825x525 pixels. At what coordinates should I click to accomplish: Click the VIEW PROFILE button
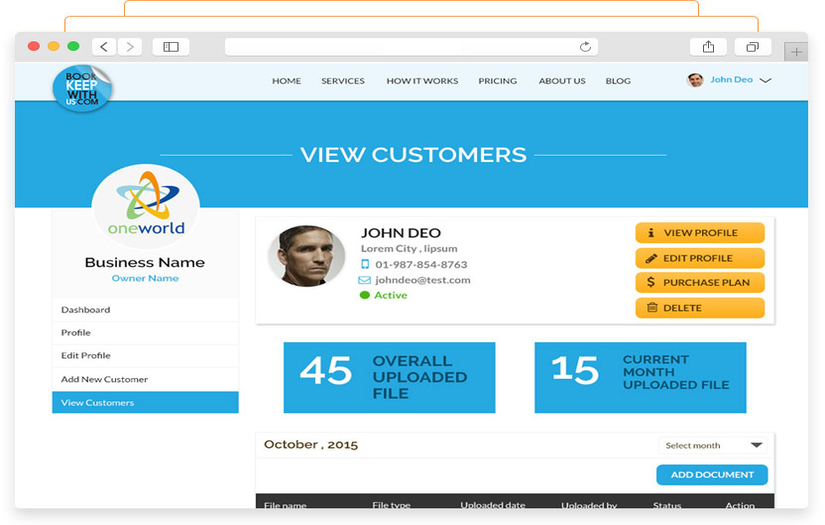point(700,233)
